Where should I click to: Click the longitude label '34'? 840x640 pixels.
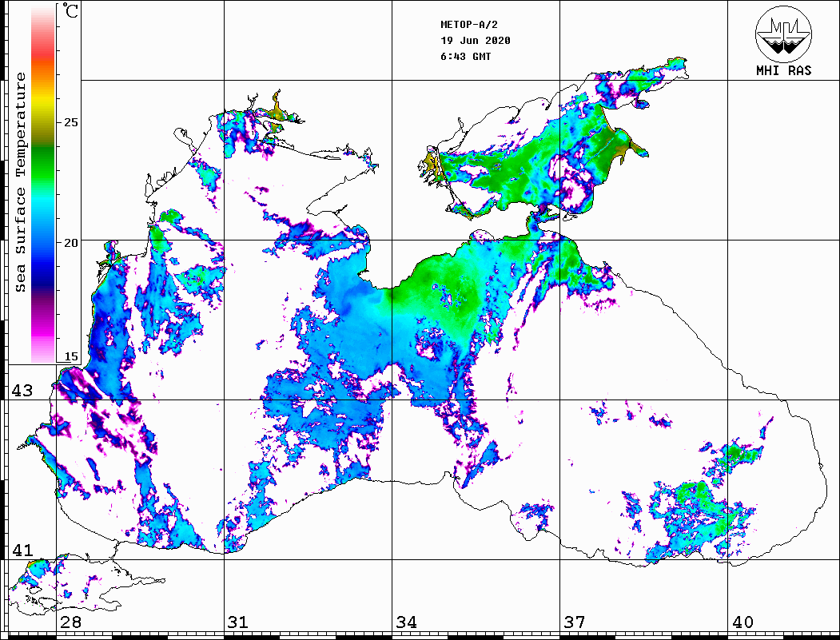click(x=406, y=622)
